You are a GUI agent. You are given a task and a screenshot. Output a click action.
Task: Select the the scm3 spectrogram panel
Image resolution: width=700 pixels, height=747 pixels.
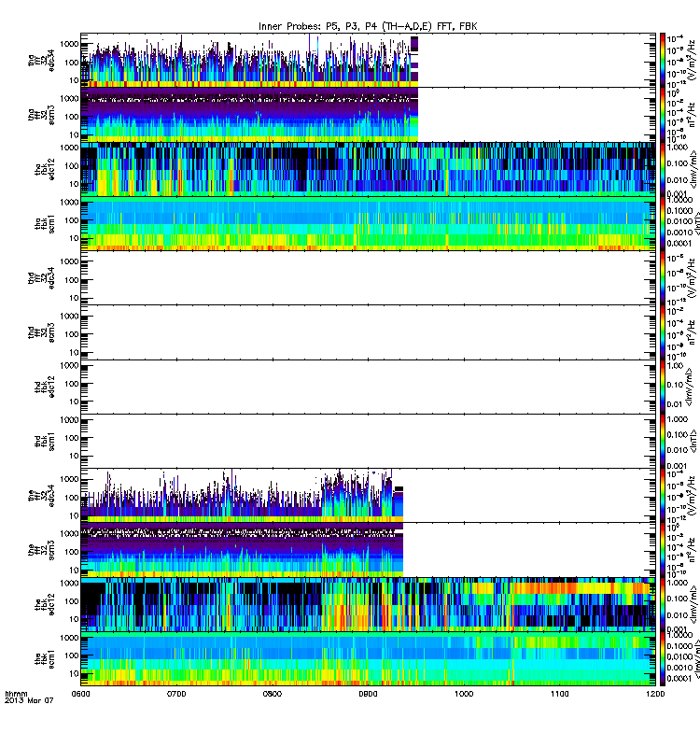(368, 550)
